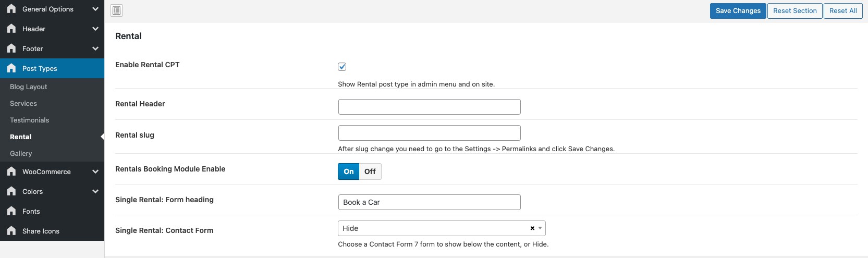Set Rentals Booking Module to On
This screenshot has height=258, width=868.
click(348, 171)
